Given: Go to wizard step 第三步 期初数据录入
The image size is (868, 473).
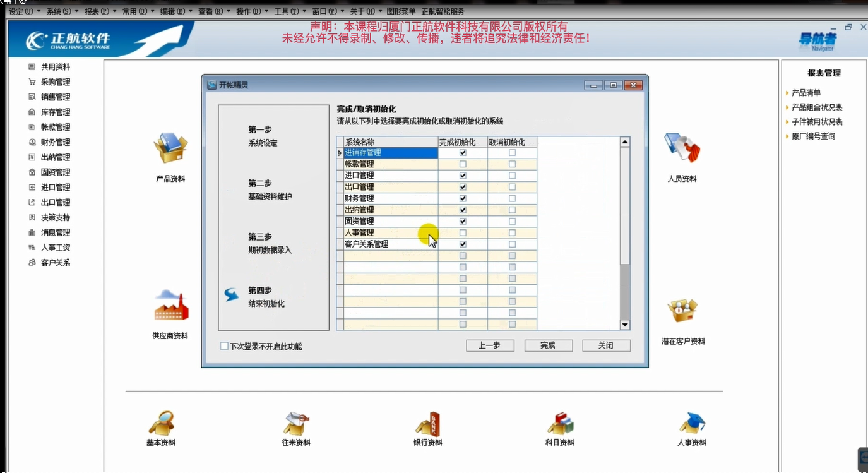Looking at the screenshot, I should (x=270, y=243).
